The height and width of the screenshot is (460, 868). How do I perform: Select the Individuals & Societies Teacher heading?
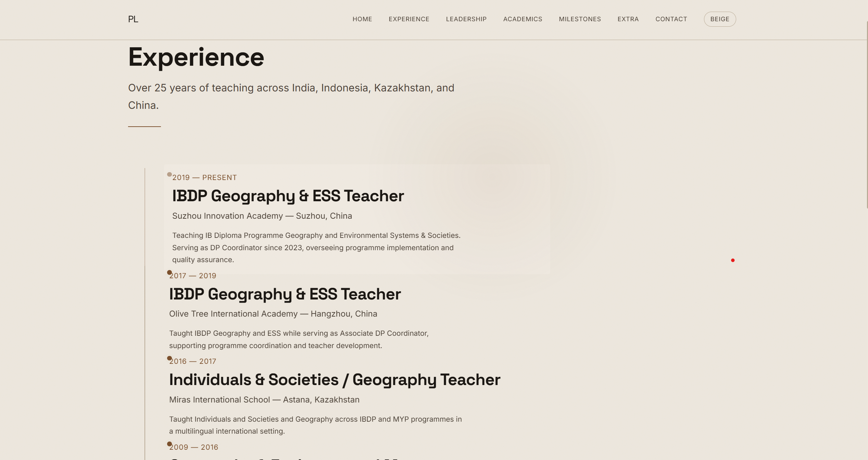[x=335, y=380]
